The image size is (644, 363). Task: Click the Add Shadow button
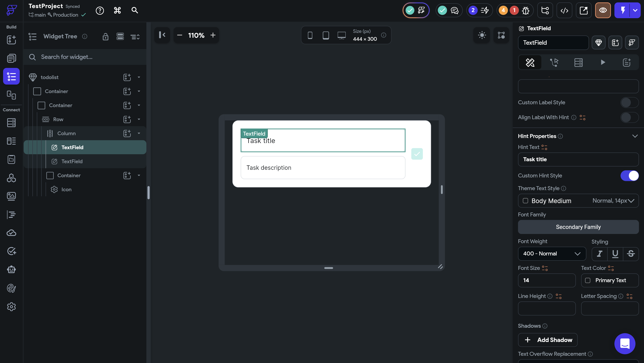[548, 340]
